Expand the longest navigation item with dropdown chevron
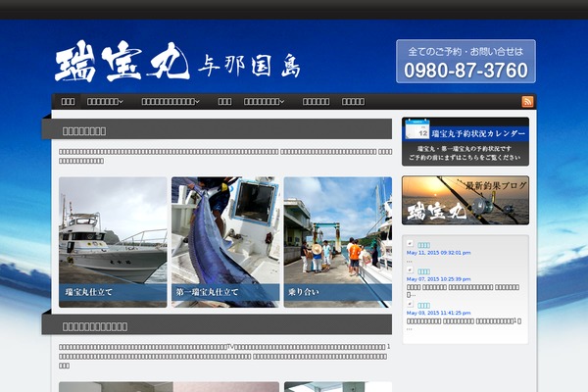Image resolution: width=588 pixels, height=392 pixels. coord(171,102)
